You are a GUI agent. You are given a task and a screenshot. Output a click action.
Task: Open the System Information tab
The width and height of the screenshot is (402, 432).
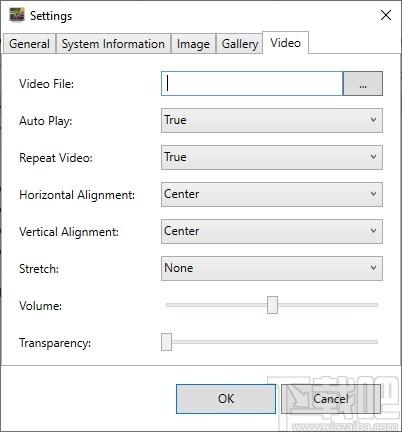(x=113, y=44)
